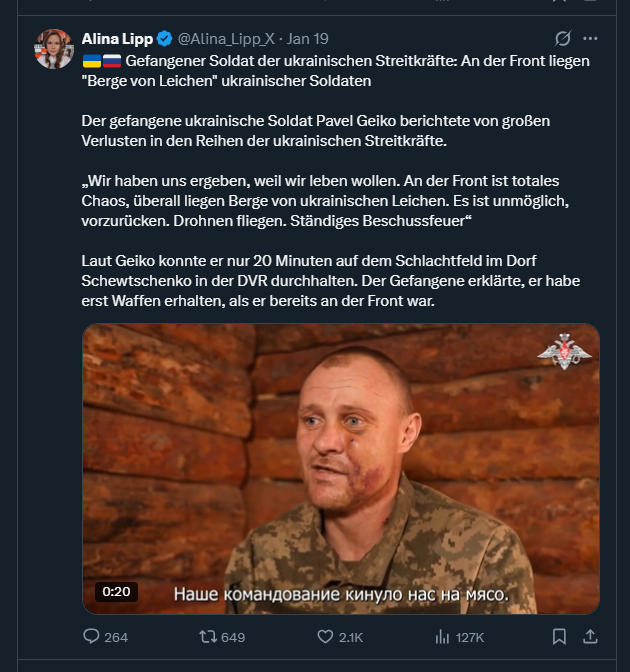The width and height of the screenshot is (630, 672).
Task: Open the view analytics bar-chart icon
Action: tap(442, 636)
